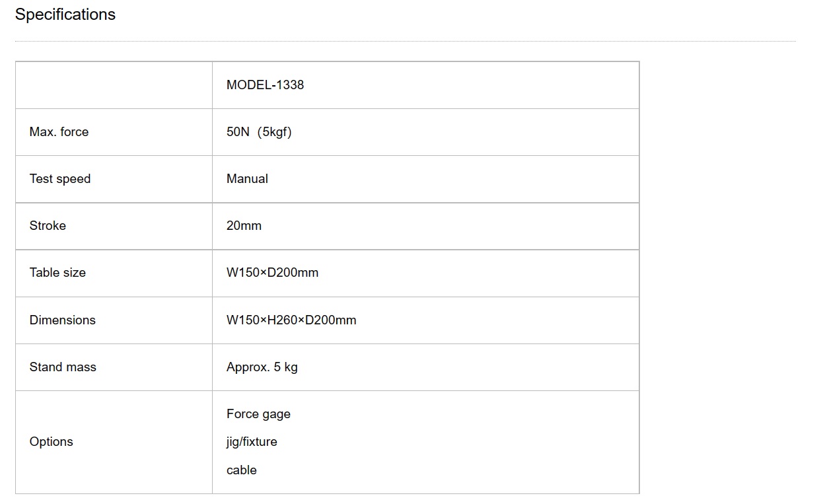Select the jig/fixture option text

[x=252, y=442]
